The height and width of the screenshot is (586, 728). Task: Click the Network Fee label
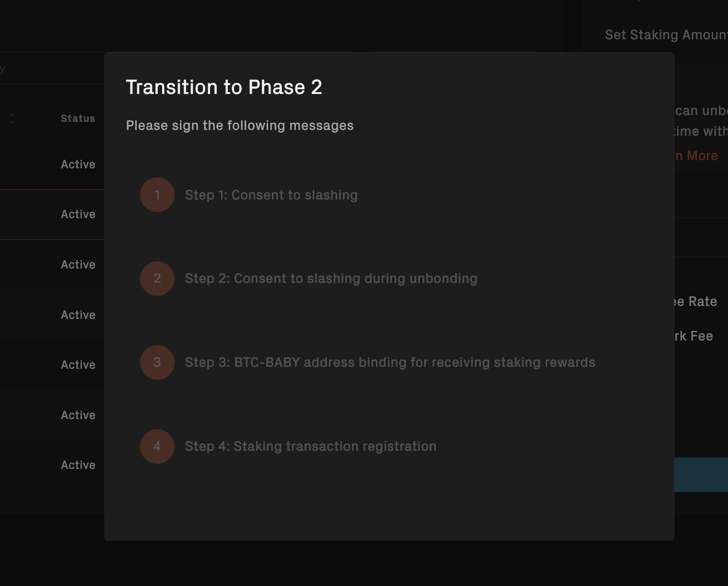tap(694, 336)
